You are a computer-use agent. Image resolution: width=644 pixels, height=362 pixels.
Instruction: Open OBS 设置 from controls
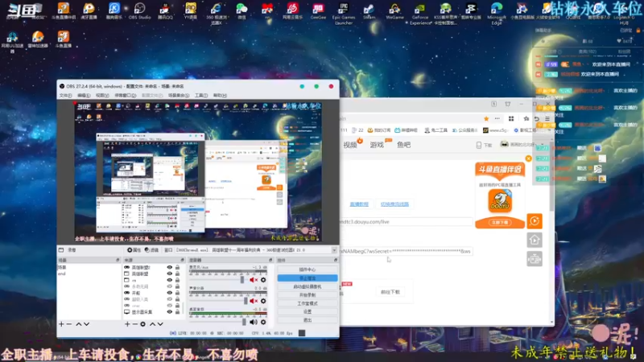pos(308,311)
